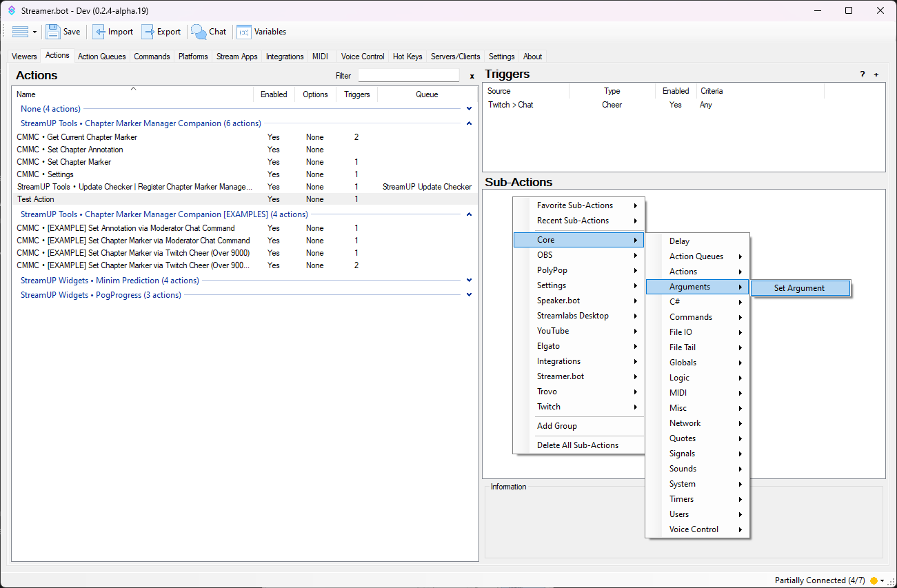The image size is (897, 588).
Task: Expand the None (4 actions) group
Action: click(469, 109)
